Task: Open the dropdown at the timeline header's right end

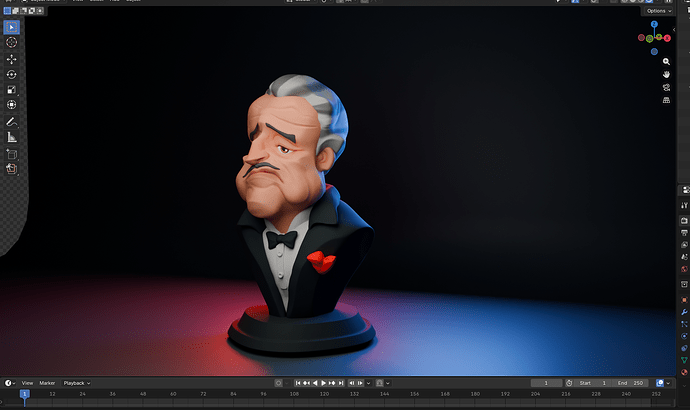Action: [x=668, y=383]
